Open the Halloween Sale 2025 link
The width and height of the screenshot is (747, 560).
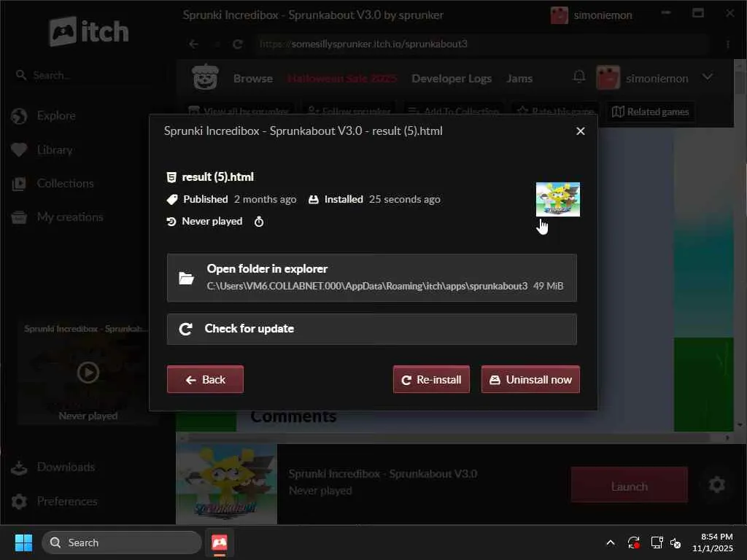pyautogui.click(x=342, y=79)
